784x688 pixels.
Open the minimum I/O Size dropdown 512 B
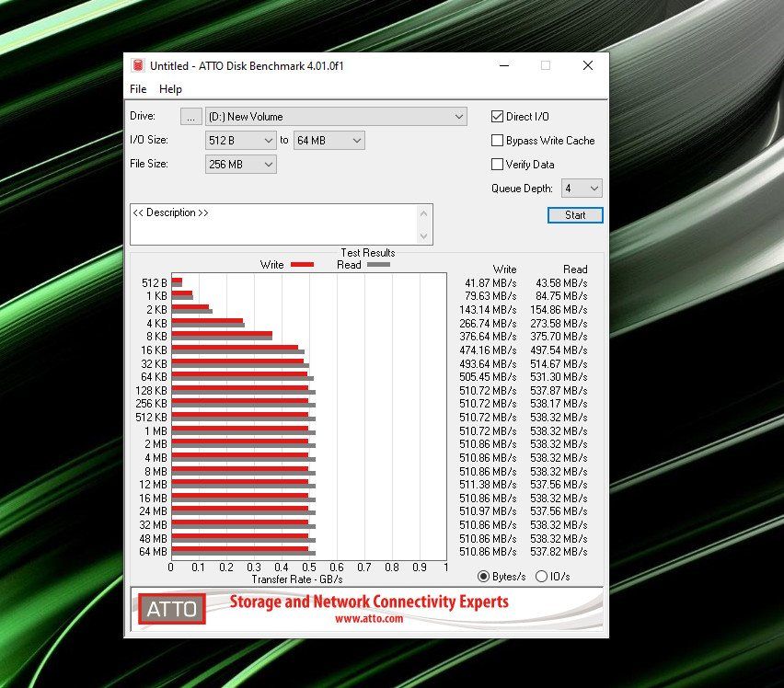[240, 141]
